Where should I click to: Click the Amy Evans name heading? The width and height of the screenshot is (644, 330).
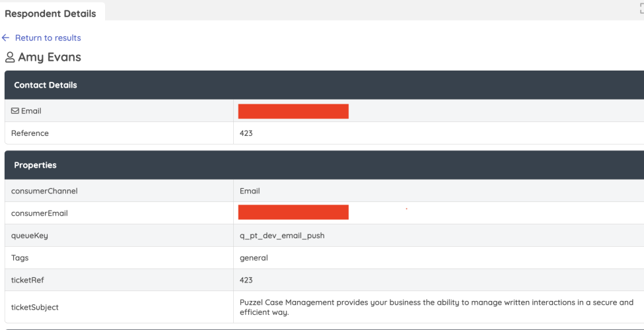click(x=50, y=57)
